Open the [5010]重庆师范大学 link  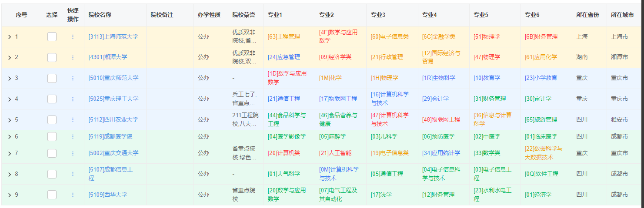(113, 78)
